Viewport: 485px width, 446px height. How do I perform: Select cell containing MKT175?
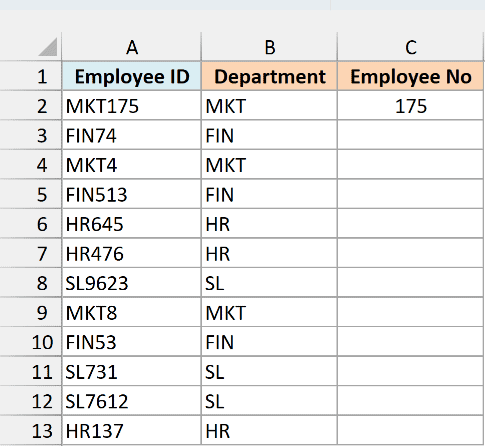pos(132,106)
